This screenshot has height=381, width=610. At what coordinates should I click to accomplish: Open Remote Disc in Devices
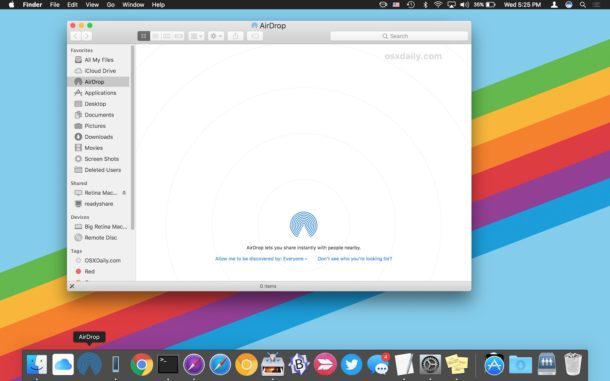click(99, 237)
